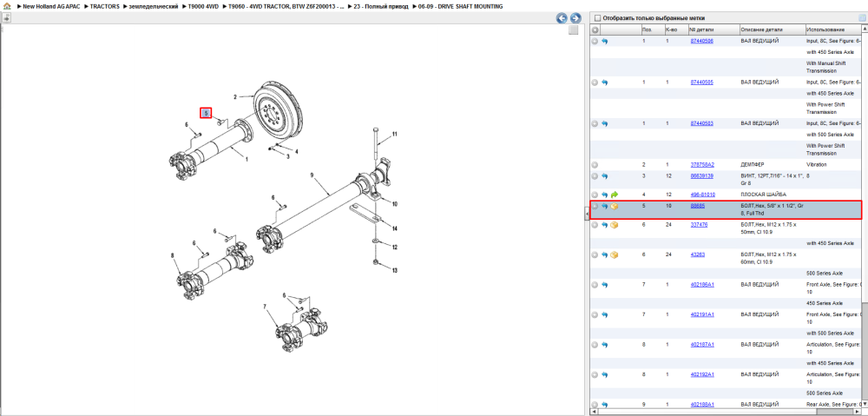The width and height of the screenshot is (868, 416).
Task: Open part number link 378758A2
Action: coord(702,165)
